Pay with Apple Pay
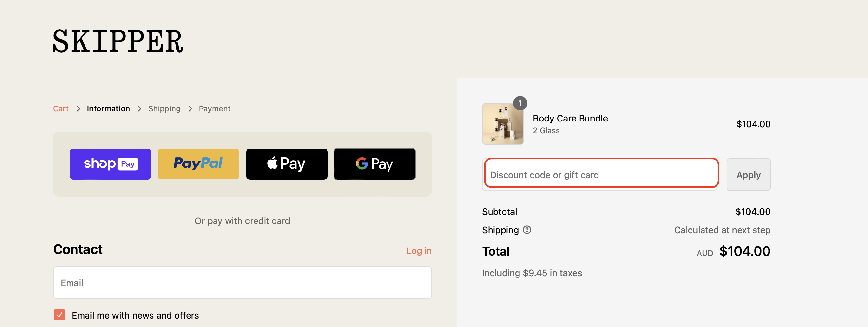868x327 pixels. click(287, 164)
